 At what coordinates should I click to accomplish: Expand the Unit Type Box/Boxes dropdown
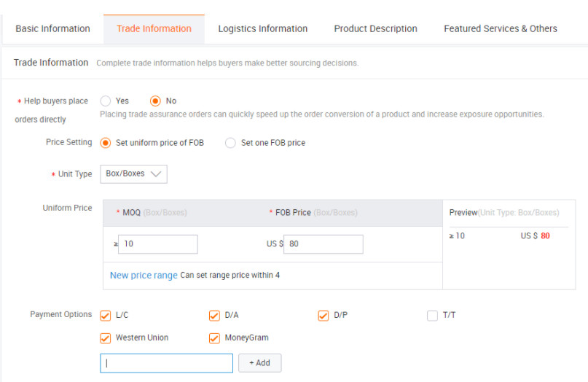[133, 174]
